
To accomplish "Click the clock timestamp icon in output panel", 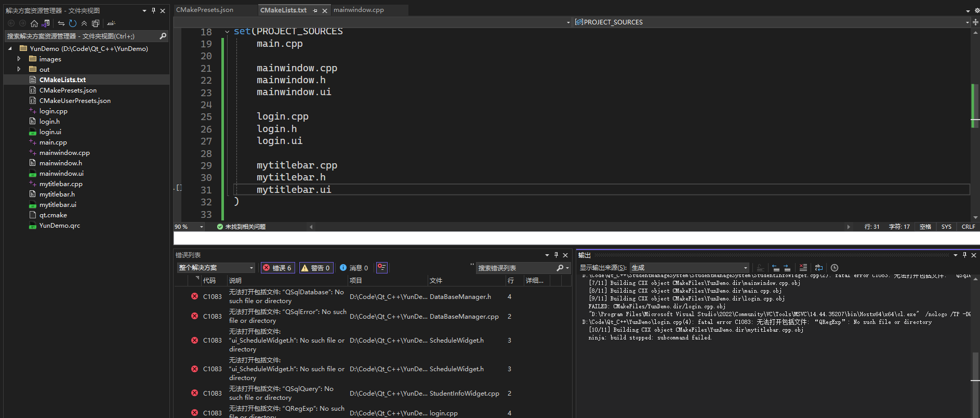I will click(x=835, y=268).
